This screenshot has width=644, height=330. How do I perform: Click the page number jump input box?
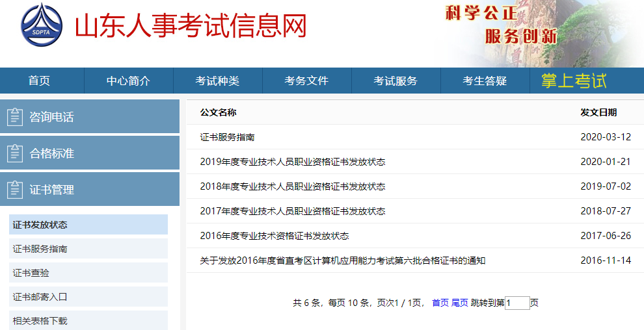[x=517, y=303]
